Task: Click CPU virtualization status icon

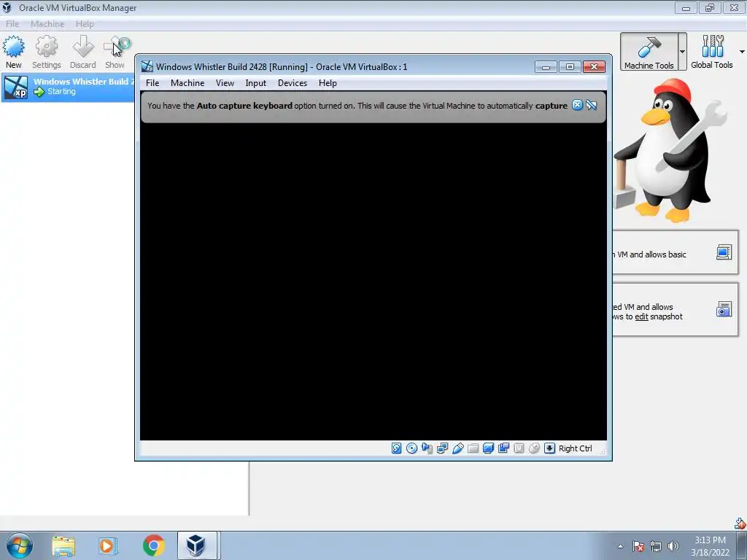Action: tap(519, 448)
